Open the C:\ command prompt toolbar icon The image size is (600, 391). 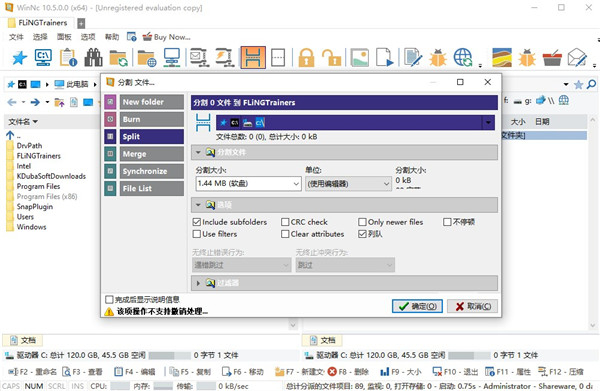[x=43, y=57]
